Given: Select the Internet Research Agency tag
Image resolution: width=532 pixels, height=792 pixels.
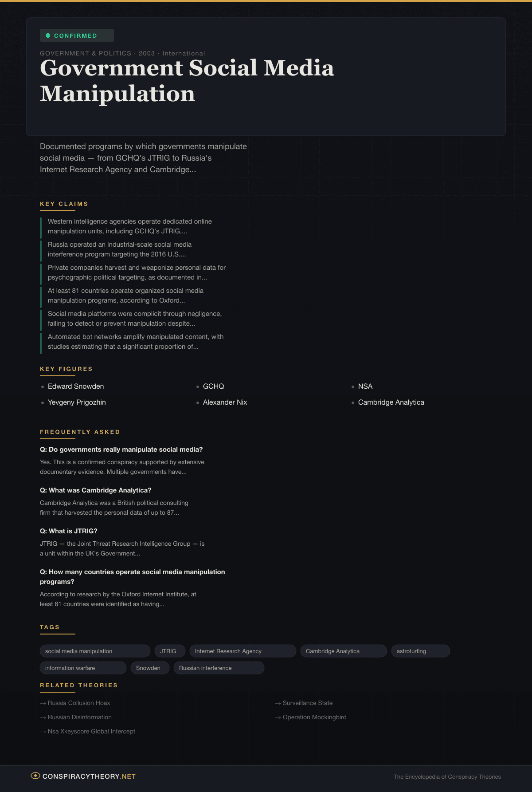Looking at the screenshot, I should click(242, 651).
